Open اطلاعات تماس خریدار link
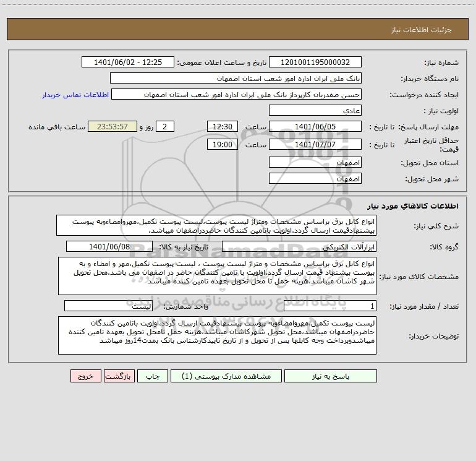 tap(75, 95)
